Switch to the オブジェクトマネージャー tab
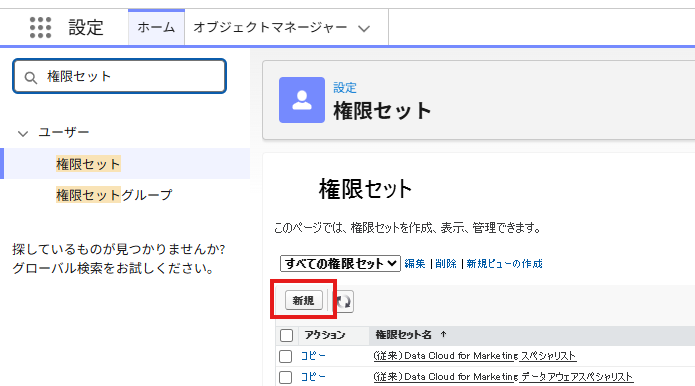This screenshot has width=695, height=386. [270, 27]
